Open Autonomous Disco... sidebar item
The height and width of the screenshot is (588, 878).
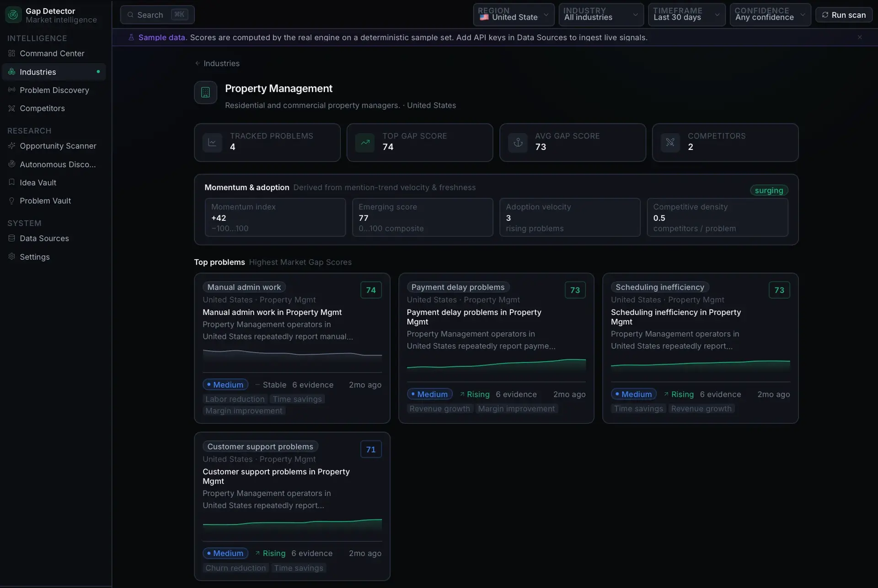tap(54, 164)
